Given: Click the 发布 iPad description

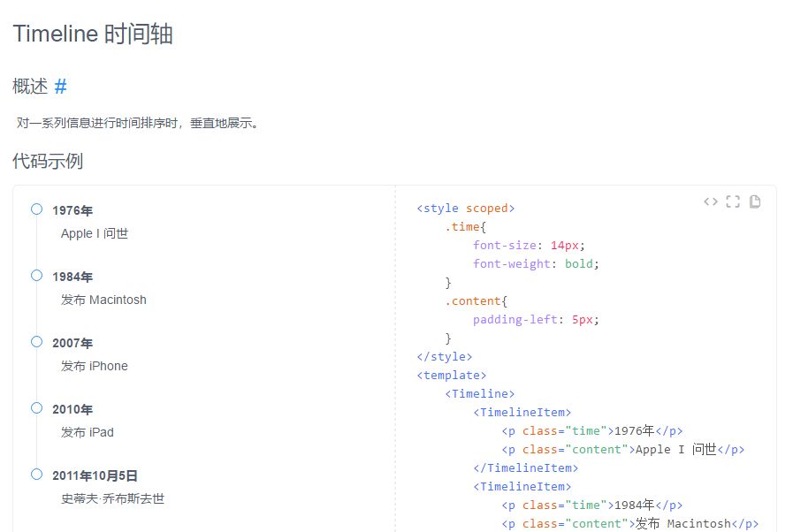Looking at the screenshot, I should (87, 432).
